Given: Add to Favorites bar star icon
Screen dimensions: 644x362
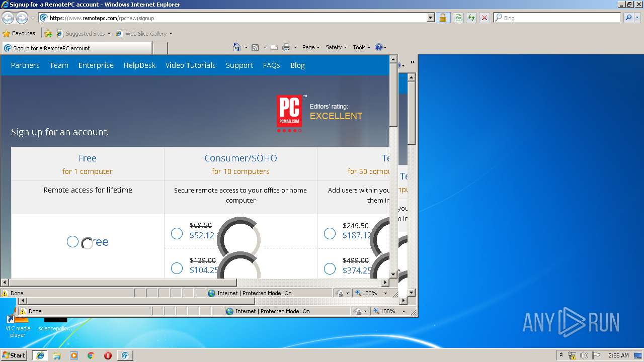Looking at the screenshot, I should 48,33.
